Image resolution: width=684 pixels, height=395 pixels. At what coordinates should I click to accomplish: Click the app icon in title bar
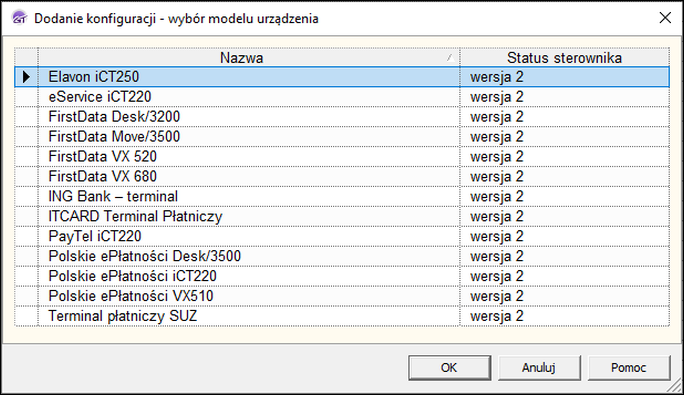[19, 18]
